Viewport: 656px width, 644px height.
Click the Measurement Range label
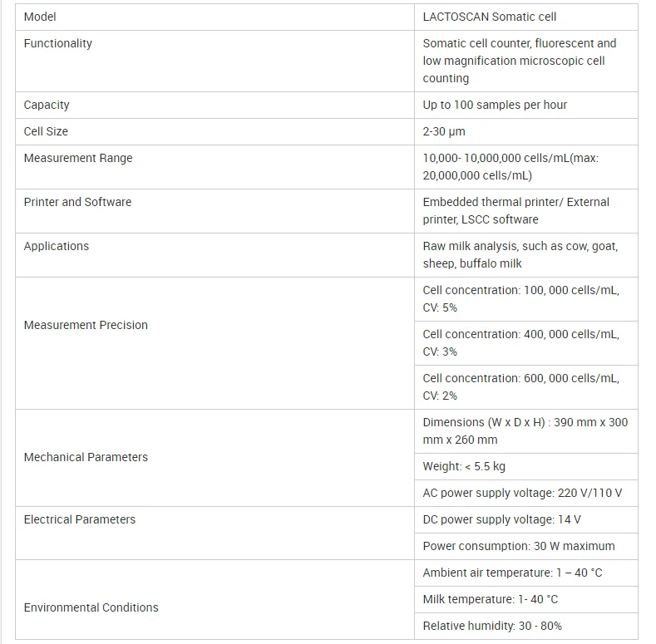coord(78,158)
